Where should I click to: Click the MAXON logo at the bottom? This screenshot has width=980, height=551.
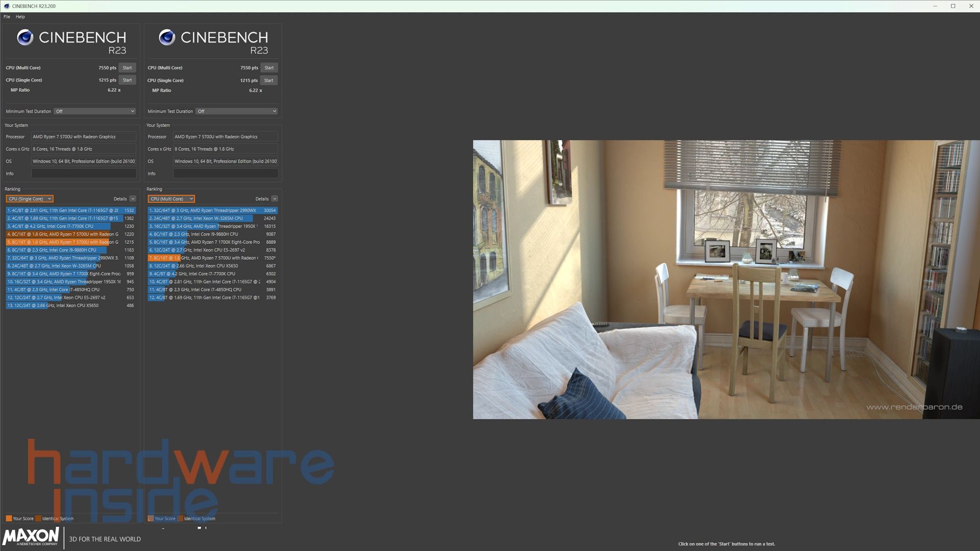[31, 537]
